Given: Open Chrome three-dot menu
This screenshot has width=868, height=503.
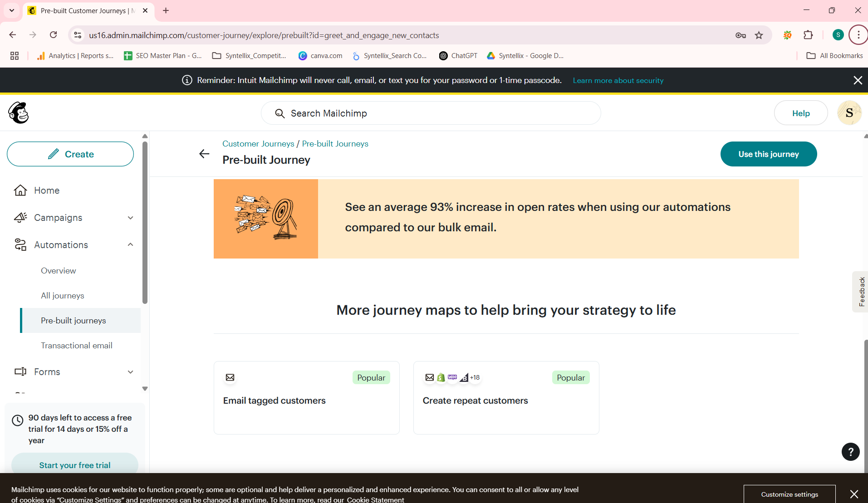Looking at the screenshot, I should [x=858, y=35].
